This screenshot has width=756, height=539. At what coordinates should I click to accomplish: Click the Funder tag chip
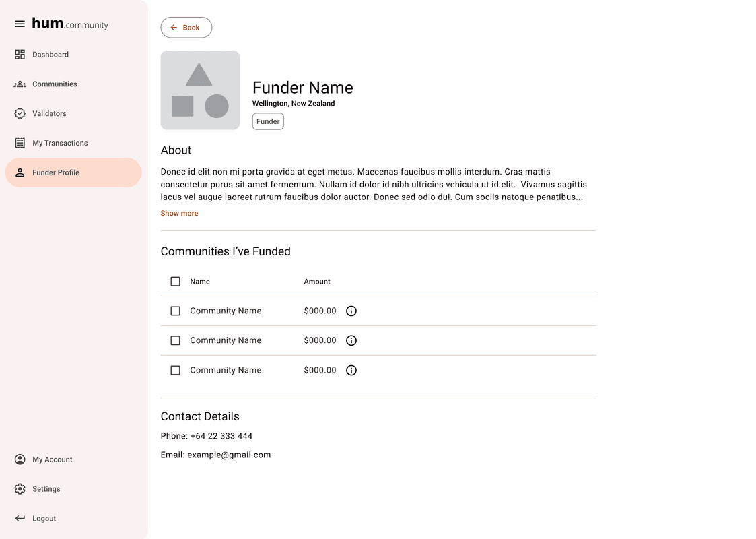point(268,121)
